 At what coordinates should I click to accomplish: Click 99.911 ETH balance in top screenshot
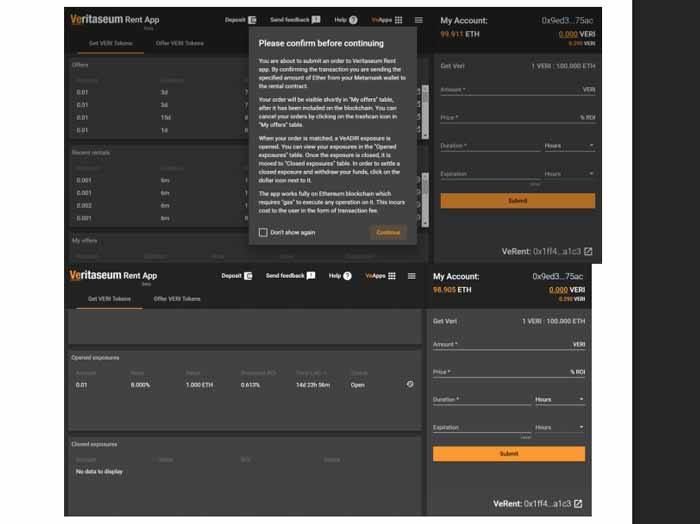460,34
